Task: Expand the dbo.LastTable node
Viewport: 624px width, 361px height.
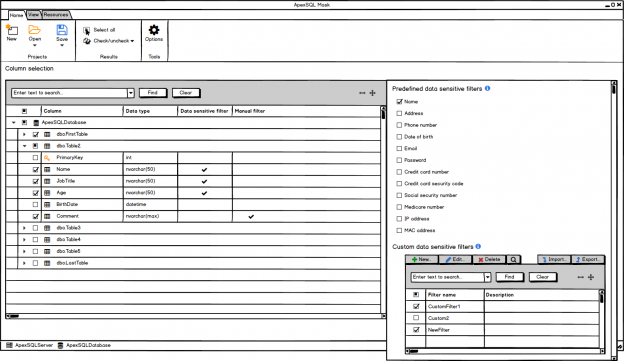Action: click(x=24, y=263)
